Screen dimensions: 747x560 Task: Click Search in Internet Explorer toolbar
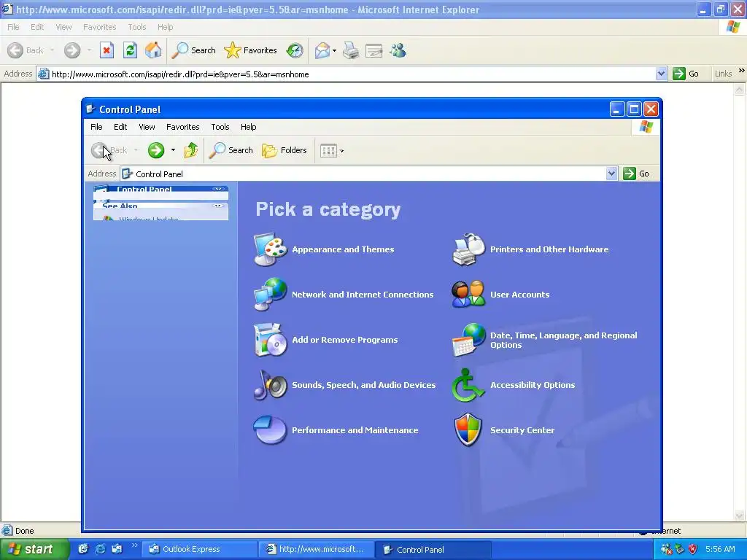[194, 50]
